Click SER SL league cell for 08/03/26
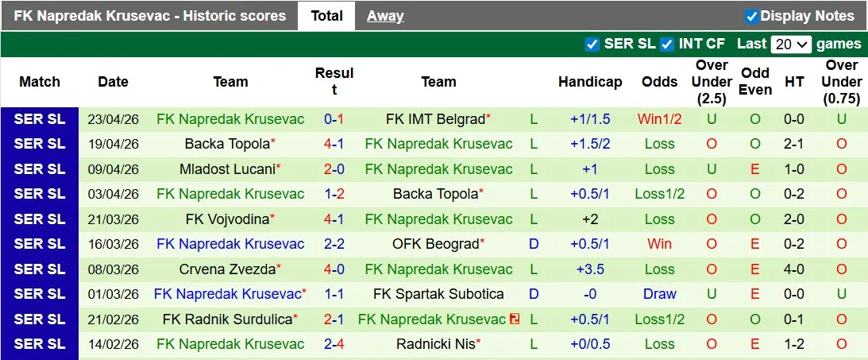 pyautogui.click(x=40, y=269)
